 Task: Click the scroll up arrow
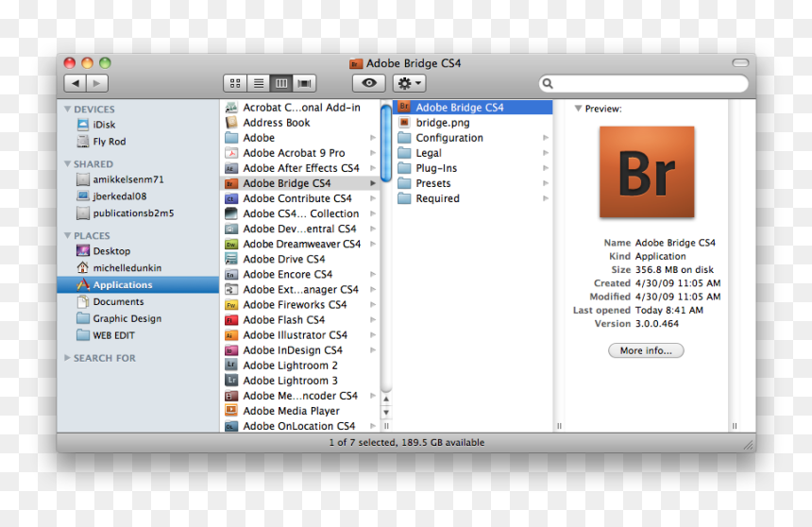click(x=386, y=399)
